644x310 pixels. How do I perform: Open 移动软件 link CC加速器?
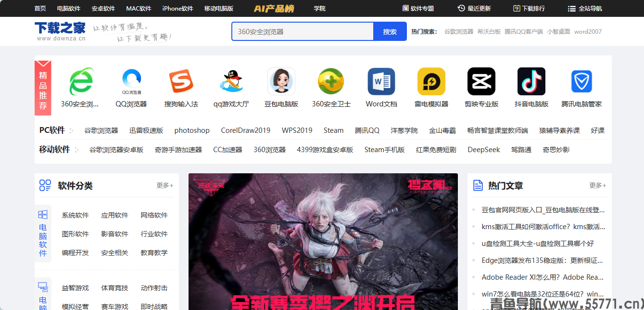coord(228,150)
